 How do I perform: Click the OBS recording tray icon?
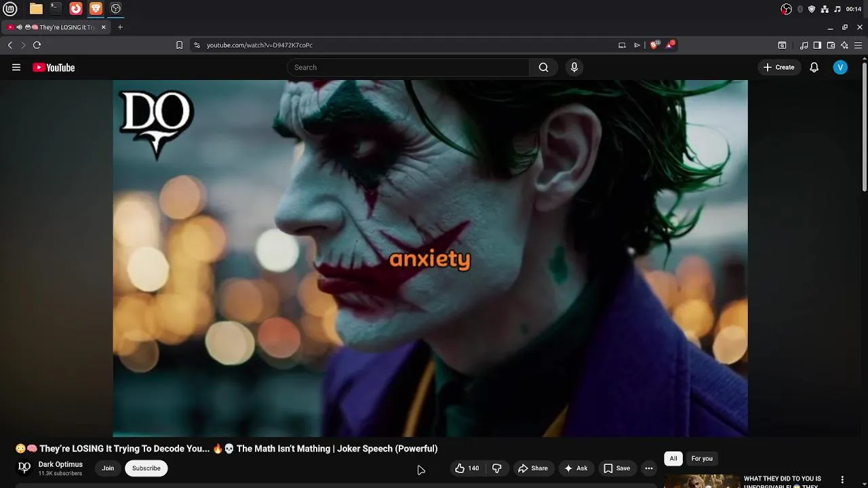pos(787,9)
